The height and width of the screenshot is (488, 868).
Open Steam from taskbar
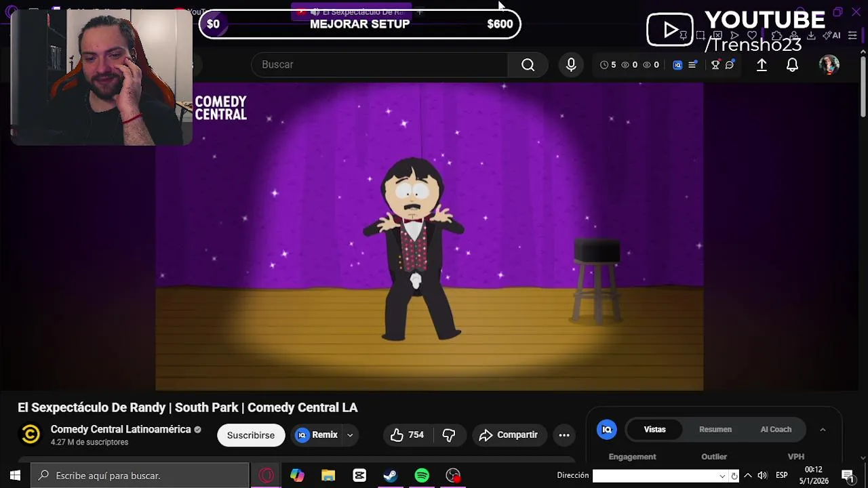[391, 476]
